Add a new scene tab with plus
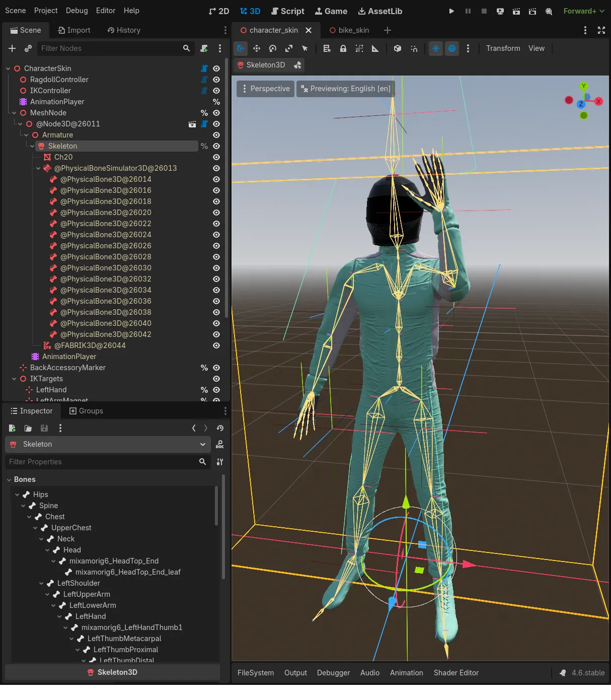 click(387, 30)
